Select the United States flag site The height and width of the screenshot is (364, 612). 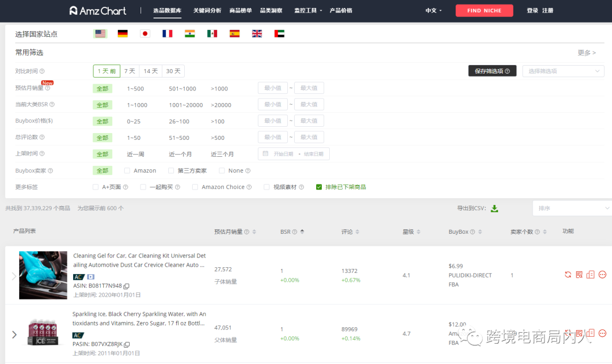click(100, 34)
